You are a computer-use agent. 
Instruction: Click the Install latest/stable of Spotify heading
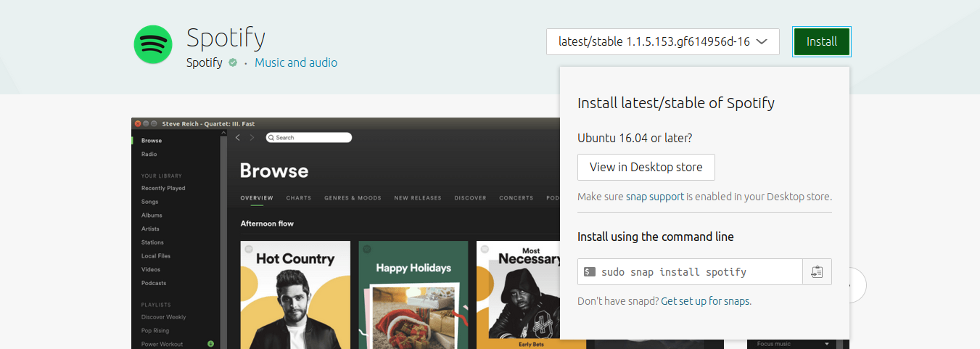(676, 103)
